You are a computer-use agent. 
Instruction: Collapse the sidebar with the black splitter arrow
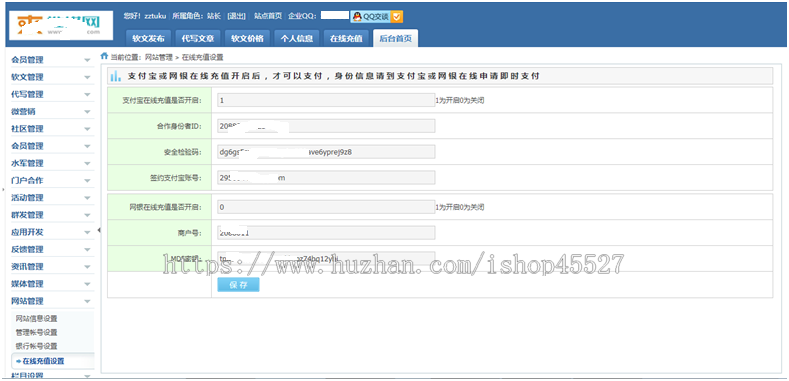pos(99,230)
